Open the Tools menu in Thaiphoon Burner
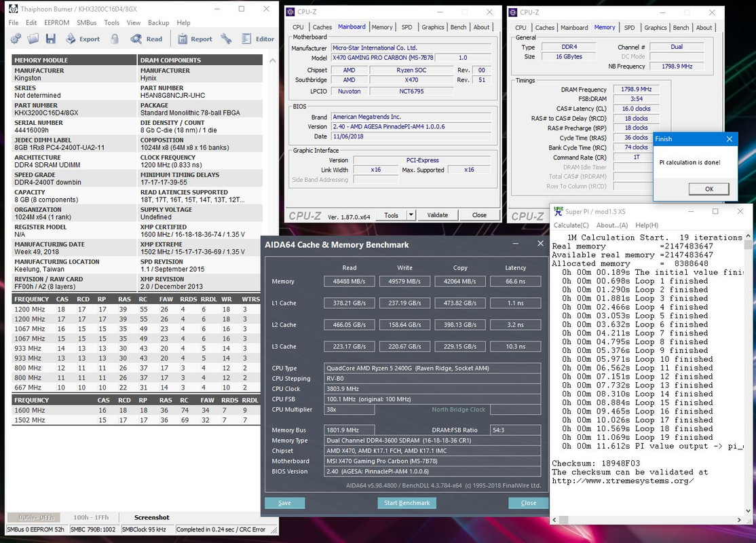The width and height of the screenshot is (756, 543). pos(111,22)
